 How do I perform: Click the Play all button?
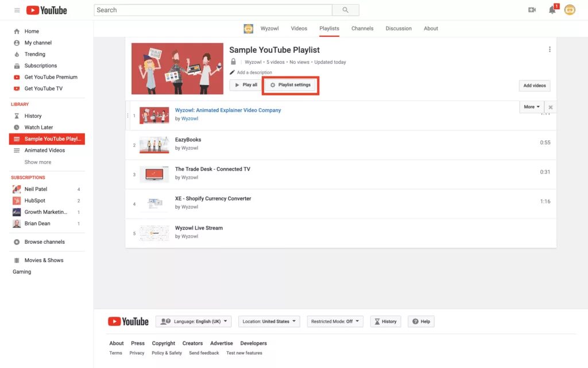pyautogui.click(x=246, y=85)
